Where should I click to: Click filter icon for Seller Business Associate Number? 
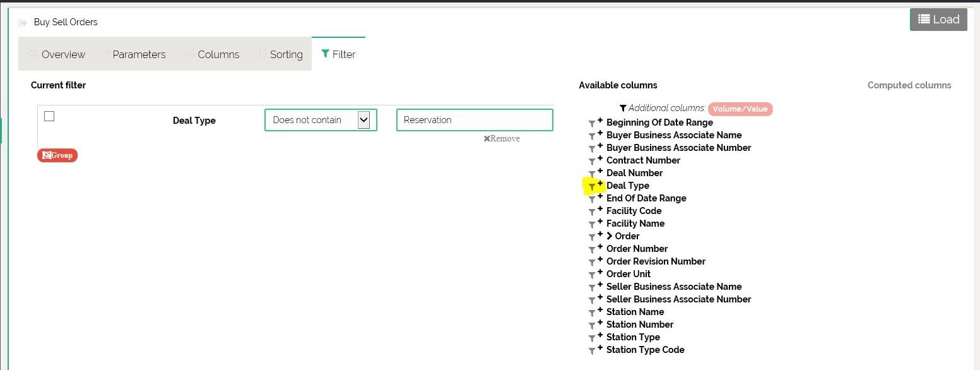[591, 301]
